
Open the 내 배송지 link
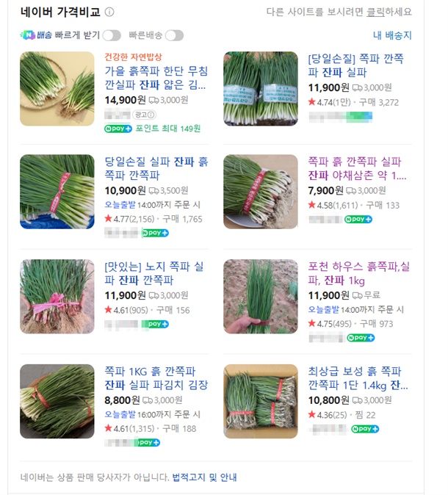coord(392,35)
